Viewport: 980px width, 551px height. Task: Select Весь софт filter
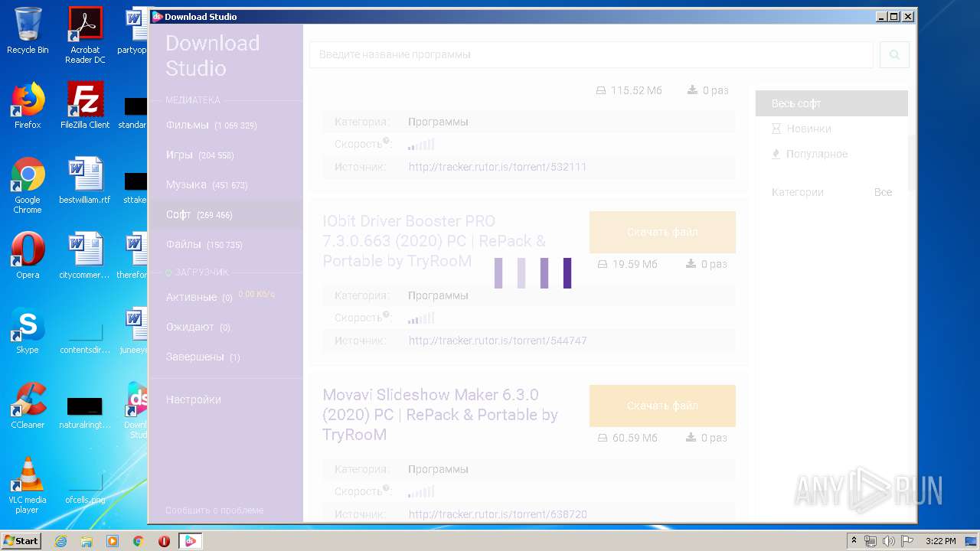point(831,103)
